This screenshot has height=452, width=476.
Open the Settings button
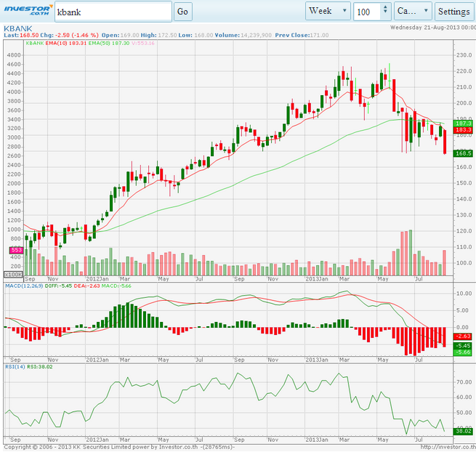point(454,12)
